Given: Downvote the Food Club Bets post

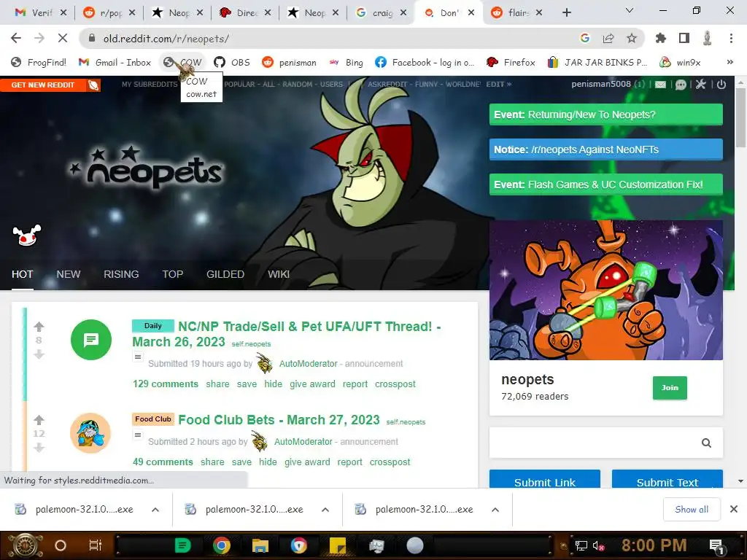Looking at the screenshot, I should (39, 447).
